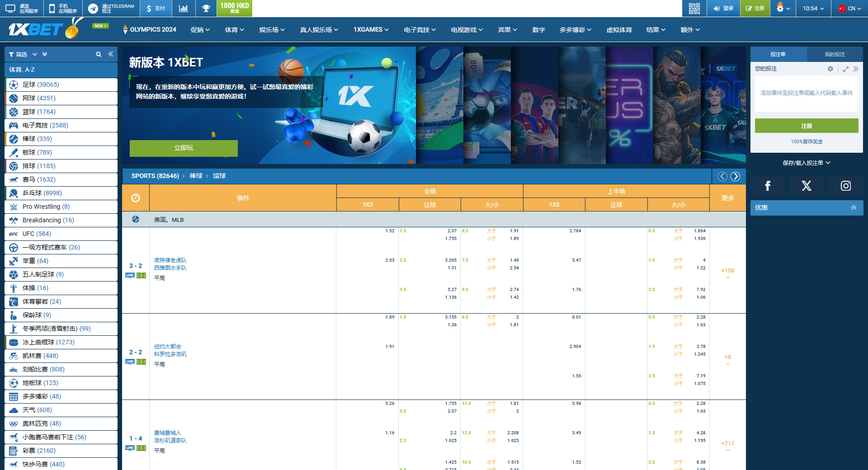Open the trophy results icon

tap(206, 8)
